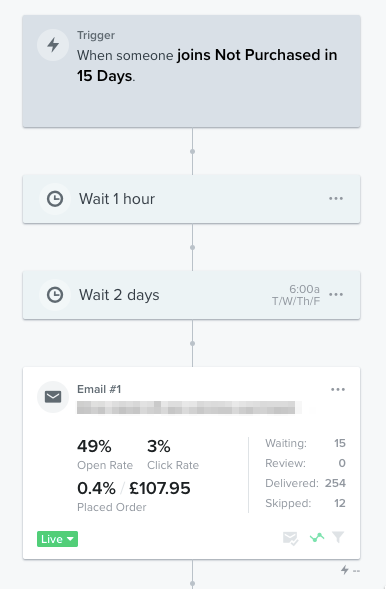
Task: Open the Wait 1 hour options ellipsis
Action: point(336,198)
